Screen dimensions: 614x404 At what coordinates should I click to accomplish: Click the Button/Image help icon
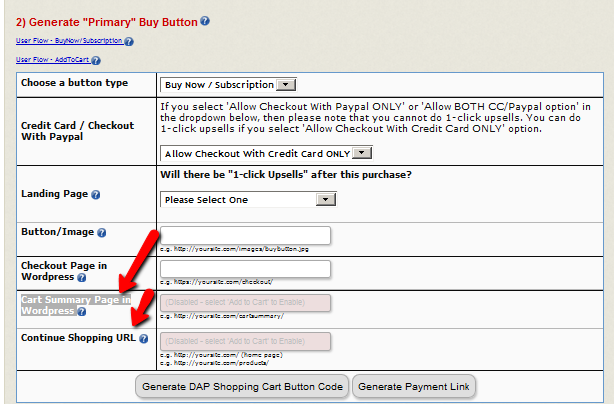[x=102, y=233]
